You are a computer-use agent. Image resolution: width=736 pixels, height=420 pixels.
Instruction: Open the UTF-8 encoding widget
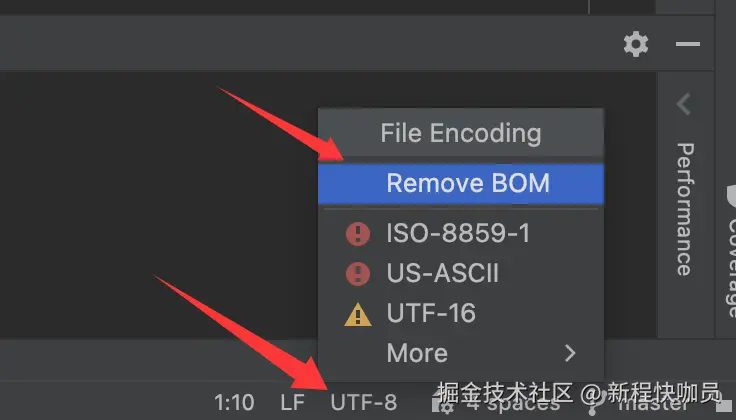click(x=364, y=403)
